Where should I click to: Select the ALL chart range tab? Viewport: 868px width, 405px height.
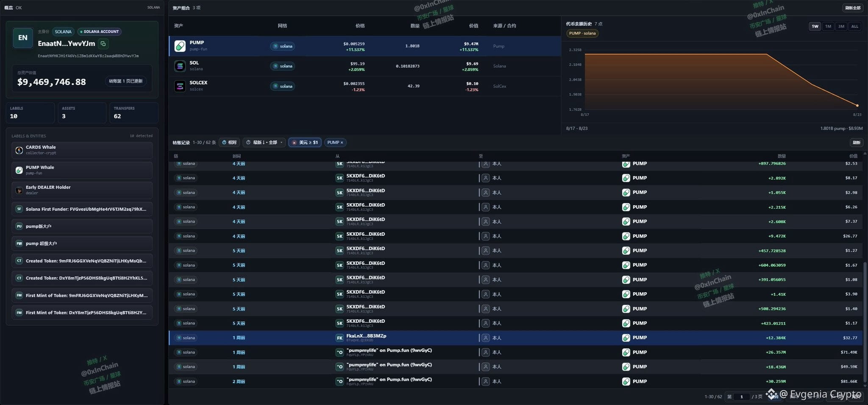[855, 26]
